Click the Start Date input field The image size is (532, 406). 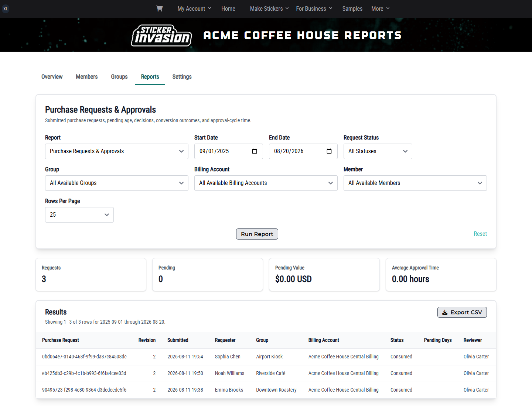[x=229, y=151]
